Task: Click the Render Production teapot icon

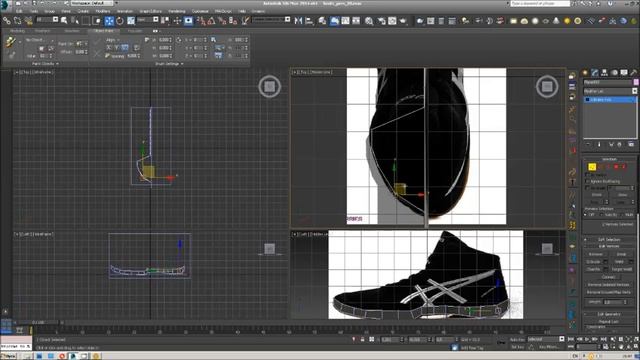Action: tap(403, 20)
